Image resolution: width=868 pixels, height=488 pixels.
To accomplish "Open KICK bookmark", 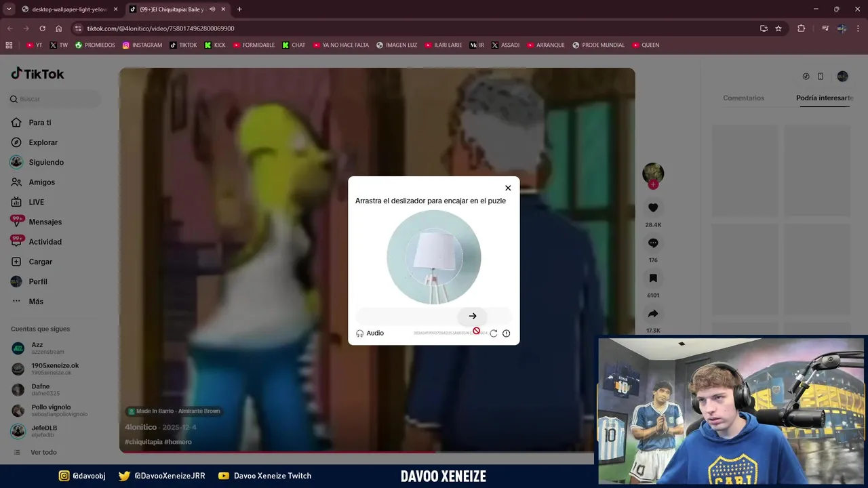I will [x=216, y=45].
